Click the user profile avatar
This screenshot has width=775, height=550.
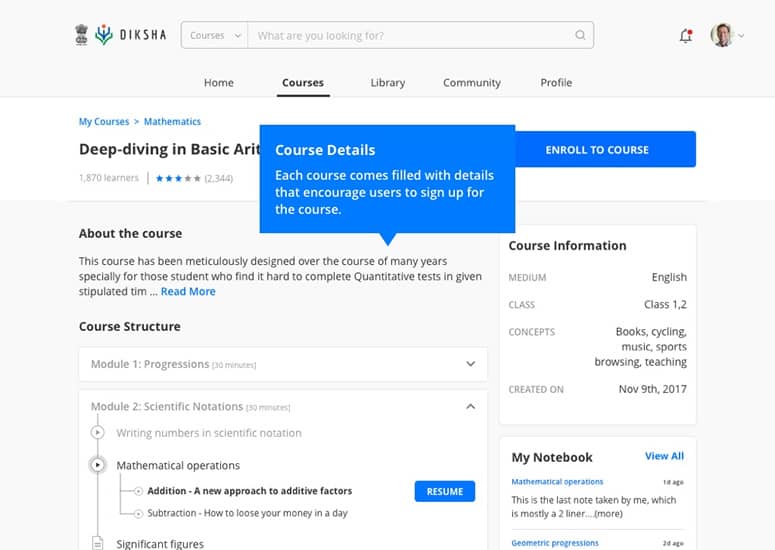[721, 35]
